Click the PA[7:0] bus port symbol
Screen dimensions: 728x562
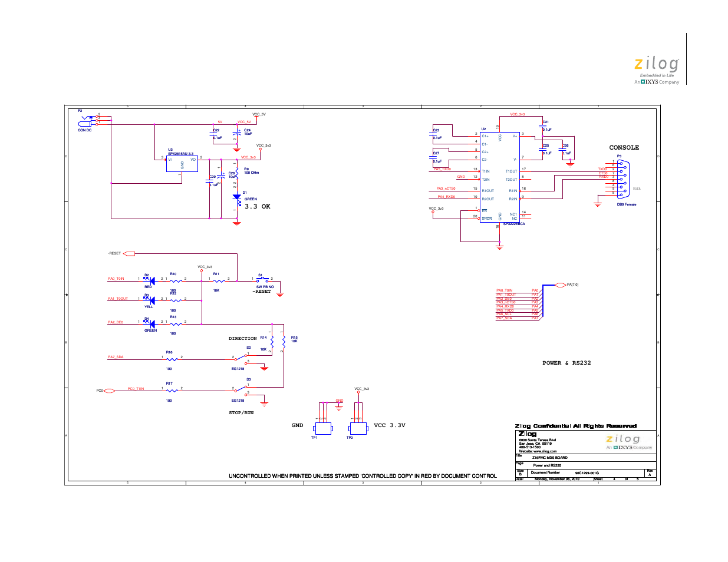coord(561,285)
